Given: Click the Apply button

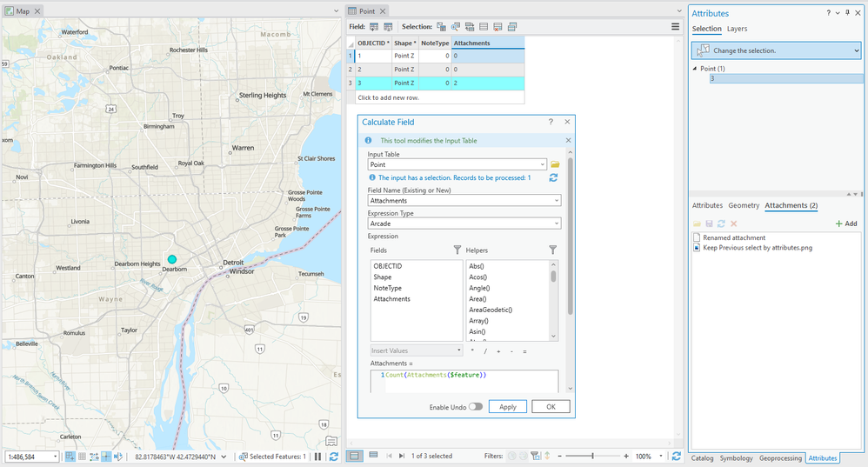Looking at the screenshot, I should click(x=508, y=407).
